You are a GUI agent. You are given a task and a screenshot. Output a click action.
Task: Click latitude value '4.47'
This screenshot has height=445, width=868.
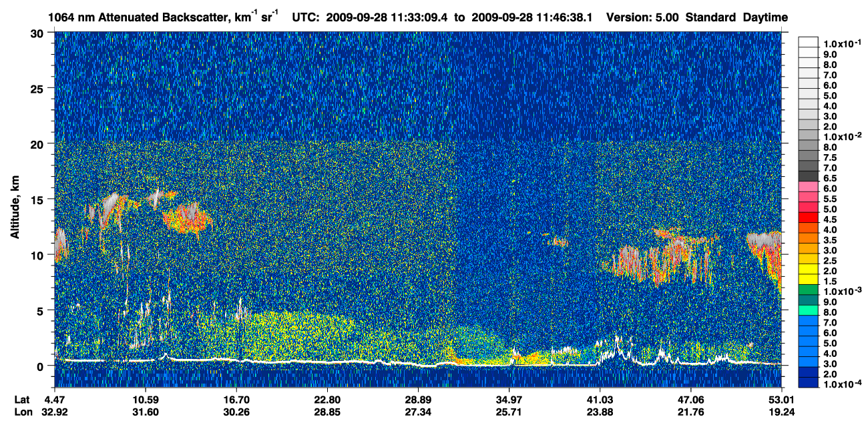55,399
